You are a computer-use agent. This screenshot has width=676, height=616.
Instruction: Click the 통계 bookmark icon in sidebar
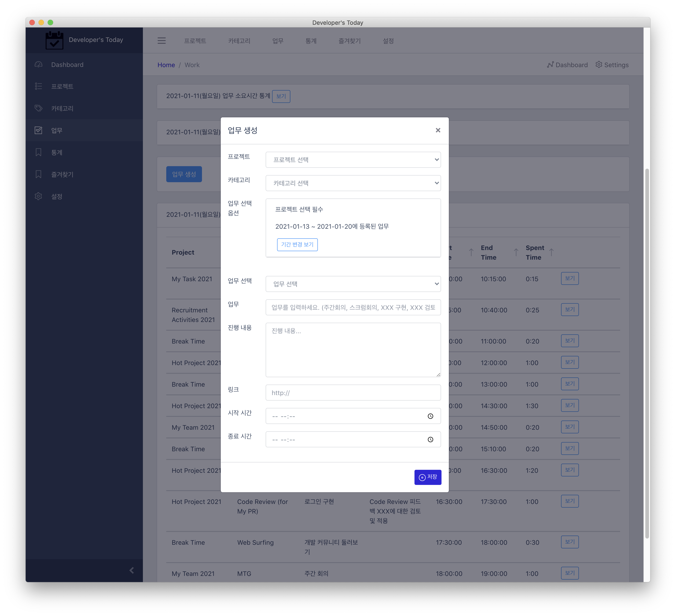tap(38, 152)
